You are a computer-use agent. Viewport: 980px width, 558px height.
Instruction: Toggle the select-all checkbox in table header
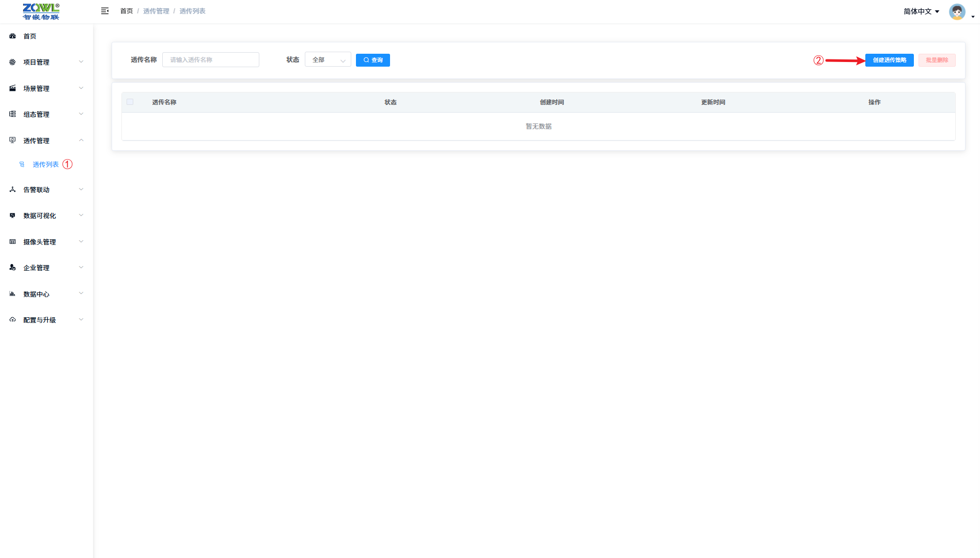pos(130,102)
